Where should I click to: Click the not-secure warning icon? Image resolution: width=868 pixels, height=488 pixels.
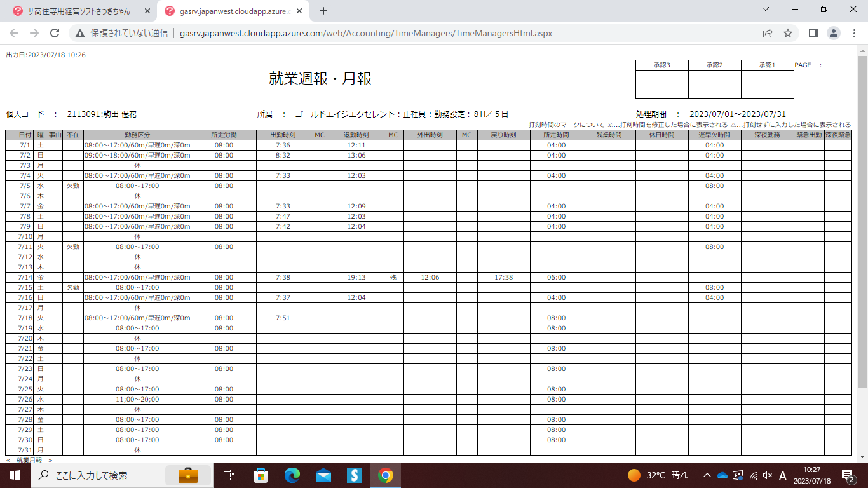click(80, 33)
